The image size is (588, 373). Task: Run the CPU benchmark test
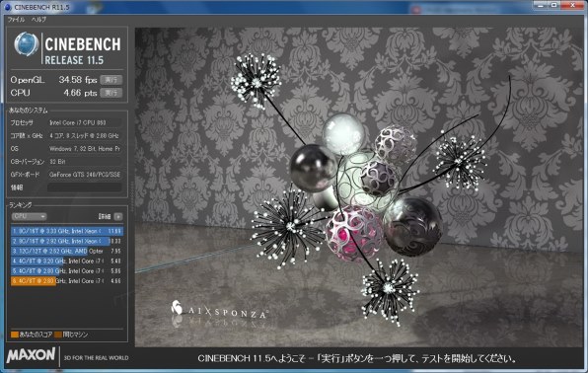tap(111, 93)
